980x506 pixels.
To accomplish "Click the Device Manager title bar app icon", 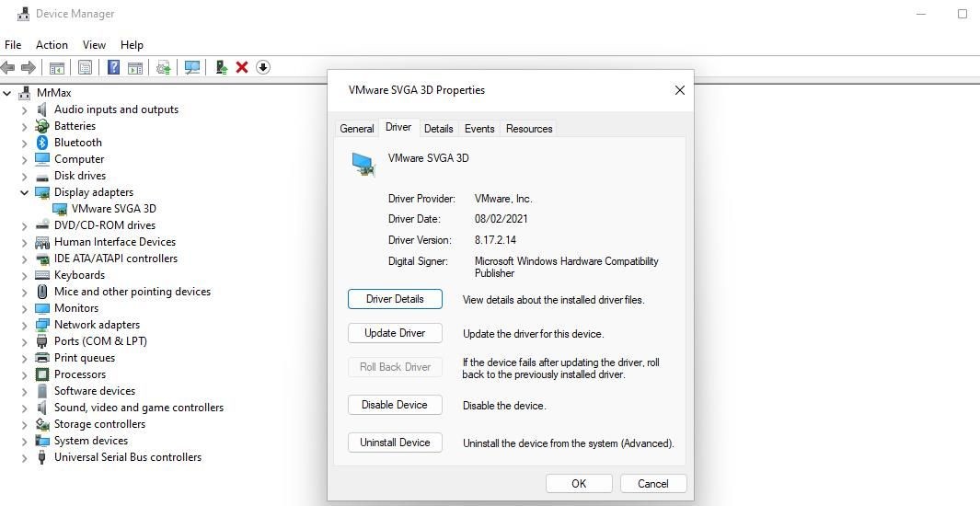I will [x=23, y=14].
